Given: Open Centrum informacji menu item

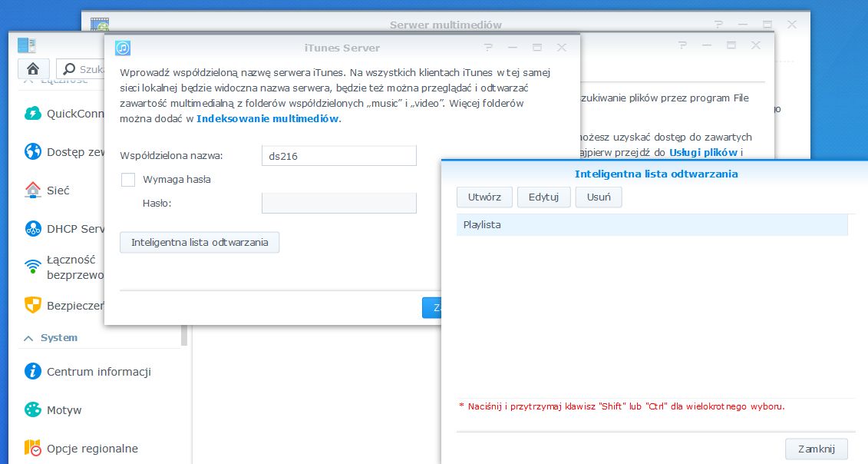Looking at the screenshot, I should tap(98, 372).
